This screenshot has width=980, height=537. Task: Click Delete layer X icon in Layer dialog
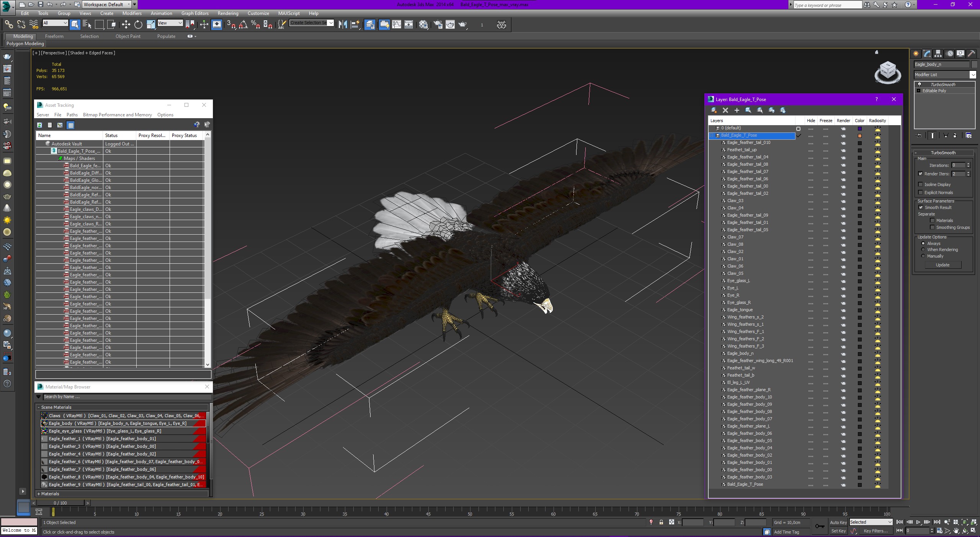click(x=725, y=110)
